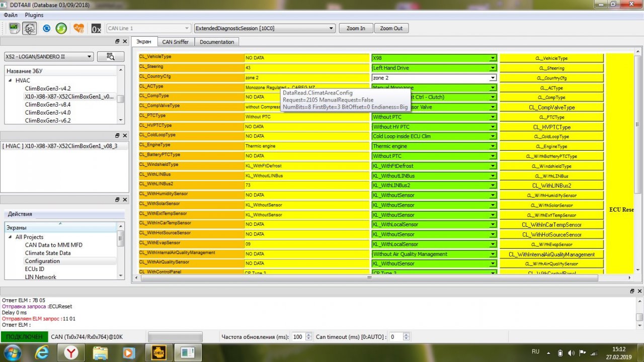The image size is (644, 362).
Task: Click the blue refresh arrows icon
Action: click(x=47, y=28)
